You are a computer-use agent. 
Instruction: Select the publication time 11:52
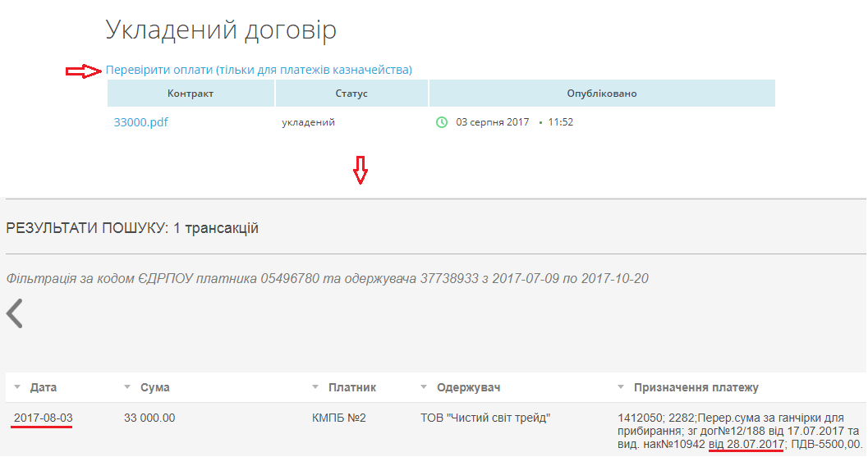(x=560, y=122)
